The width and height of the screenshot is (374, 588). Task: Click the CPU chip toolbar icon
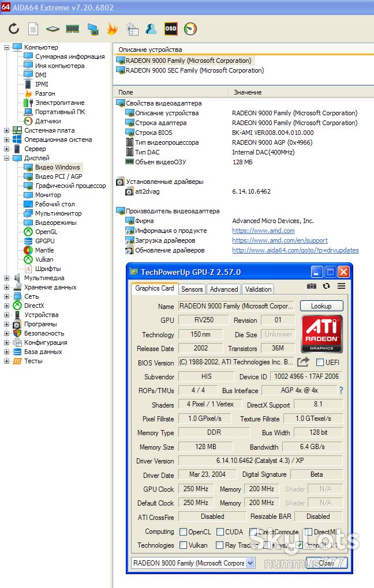click(53, 29)
